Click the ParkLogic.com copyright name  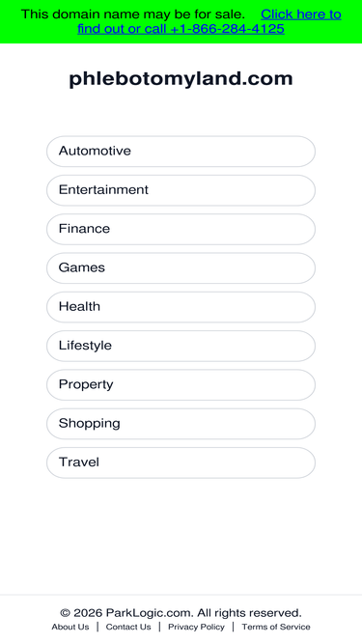[x=150, y=613]
